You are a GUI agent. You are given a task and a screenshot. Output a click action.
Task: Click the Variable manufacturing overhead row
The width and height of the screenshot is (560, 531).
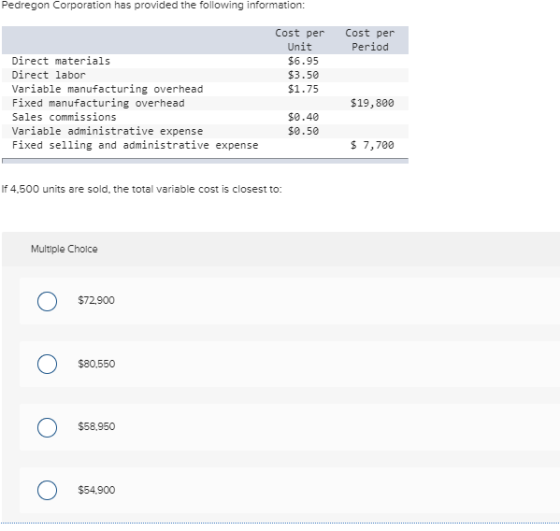[x=205, y=89]
